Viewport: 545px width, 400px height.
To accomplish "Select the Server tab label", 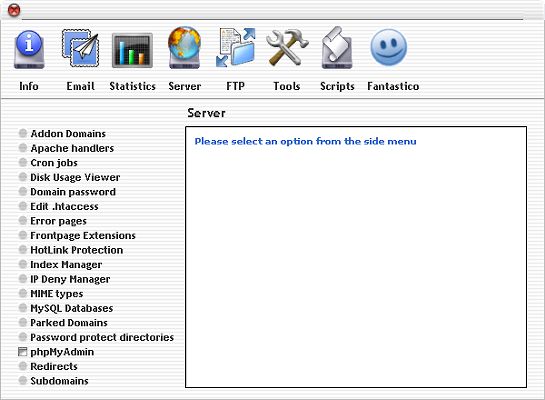I will click(x=185, y=86).
